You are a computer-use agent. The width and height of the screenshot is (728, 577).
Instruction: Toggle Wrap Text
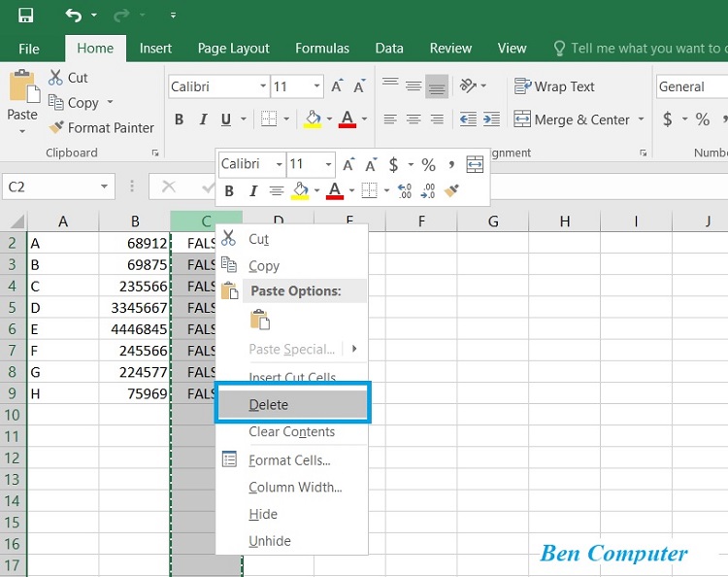tap(554, 86)
